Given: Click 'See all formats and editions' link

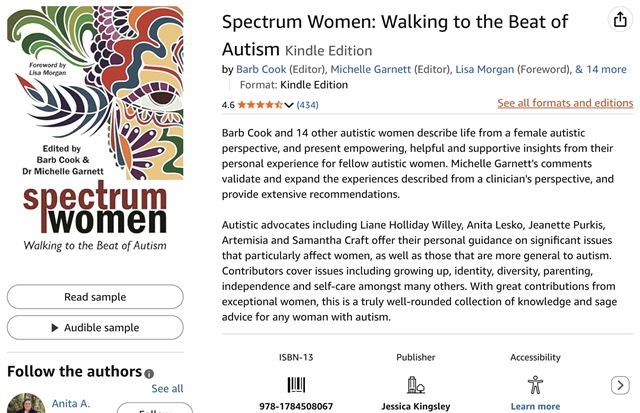Looking at the screenshot, I should pos(565,103).
